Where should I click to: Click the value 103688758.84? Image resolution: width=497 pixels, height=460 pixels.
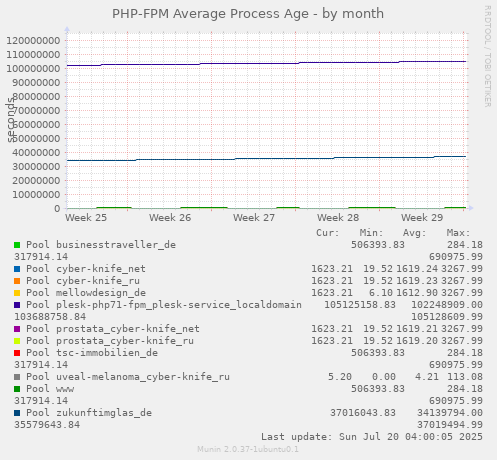click(50, 317)
